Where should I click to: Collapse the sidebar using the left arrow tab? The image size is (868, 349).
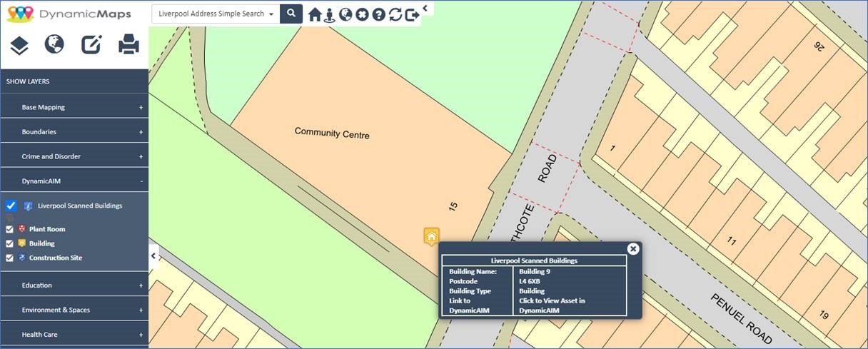tap(153, 256)
